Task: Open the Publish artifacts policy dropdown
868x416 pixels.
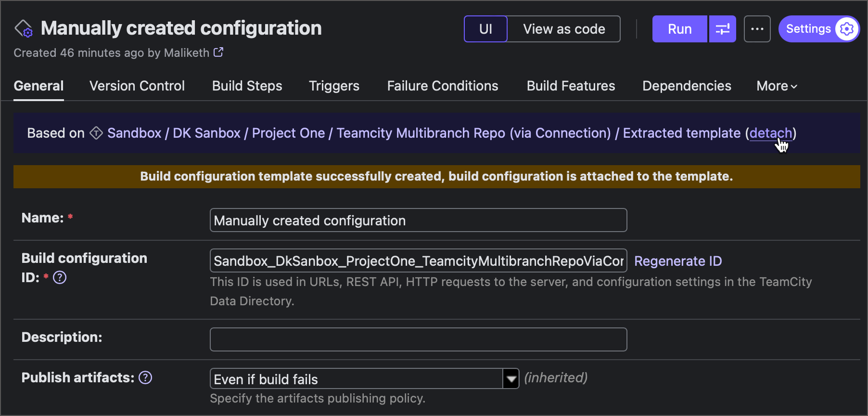Action: point(511,379)
